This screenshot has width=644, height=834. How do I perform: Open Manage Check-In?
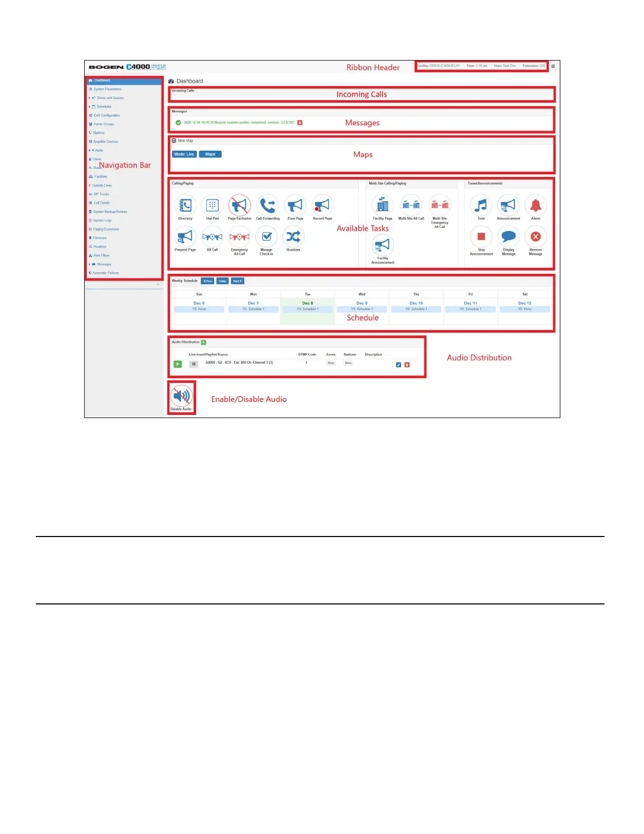tap(266, 237)
